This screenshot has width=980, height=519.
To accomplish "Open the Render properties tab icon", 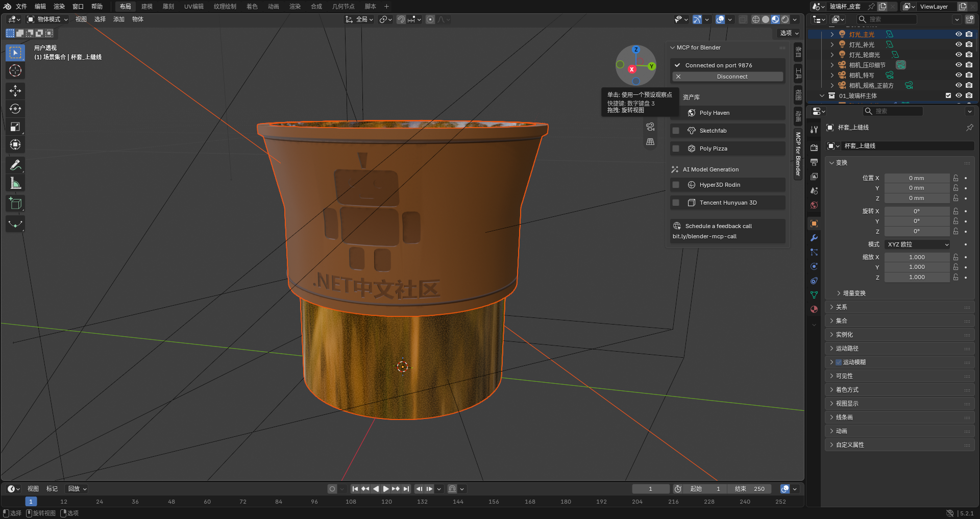I will click(814, 148).
